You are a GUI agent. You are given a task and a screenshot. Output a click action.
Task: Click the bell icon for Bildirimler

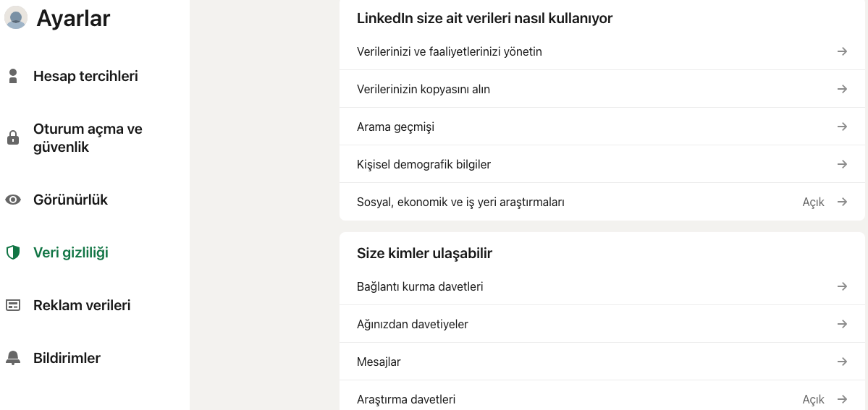tap(13, 358)
